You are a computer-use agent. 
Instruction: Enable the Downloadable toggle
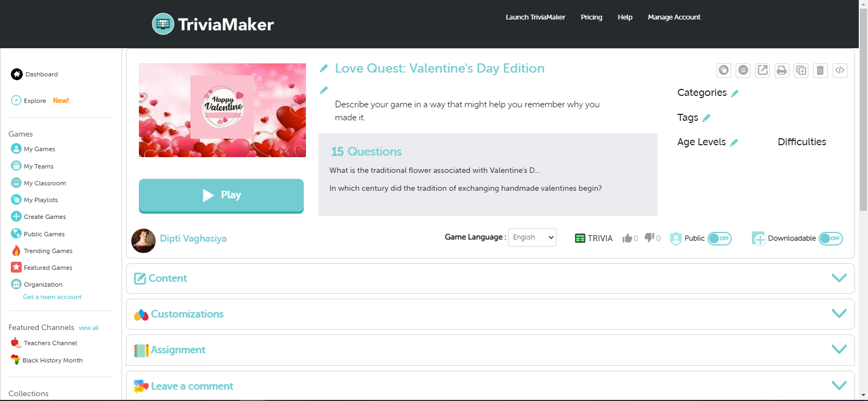click(831, 238)
